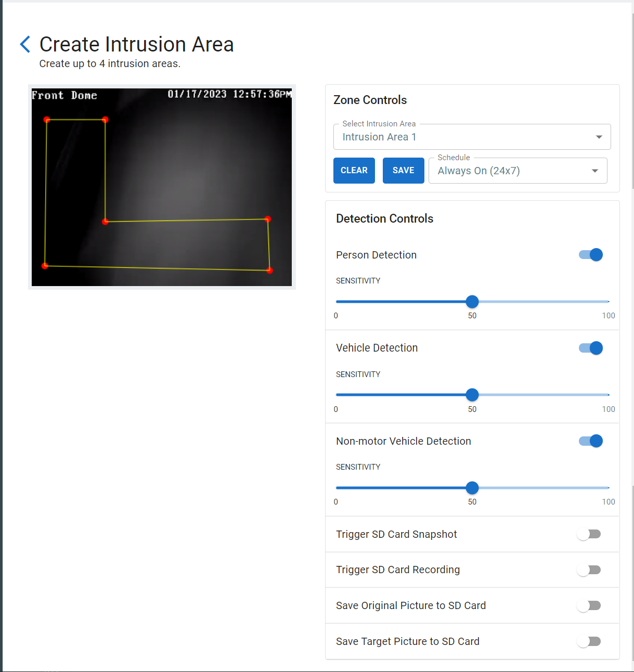Turn off Non-motor Vehicle Detection
Screen dimensions: 634x672
591,441
